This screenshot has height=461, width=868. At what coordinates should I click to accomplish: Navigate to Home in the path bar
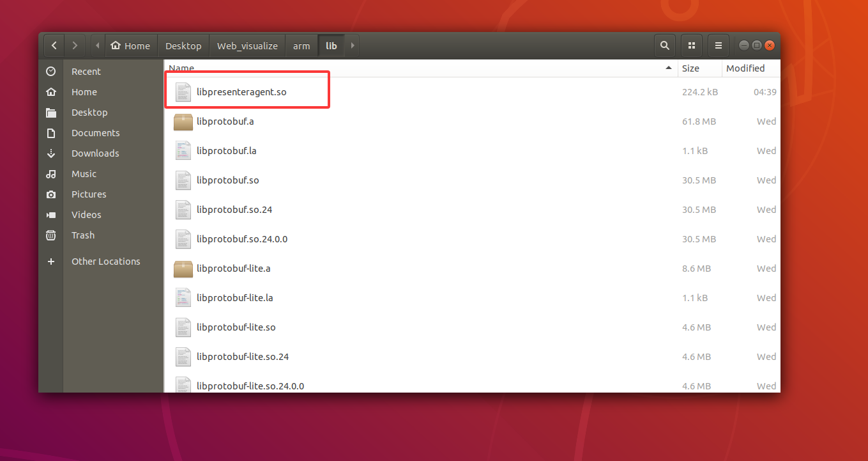(130, 45)
